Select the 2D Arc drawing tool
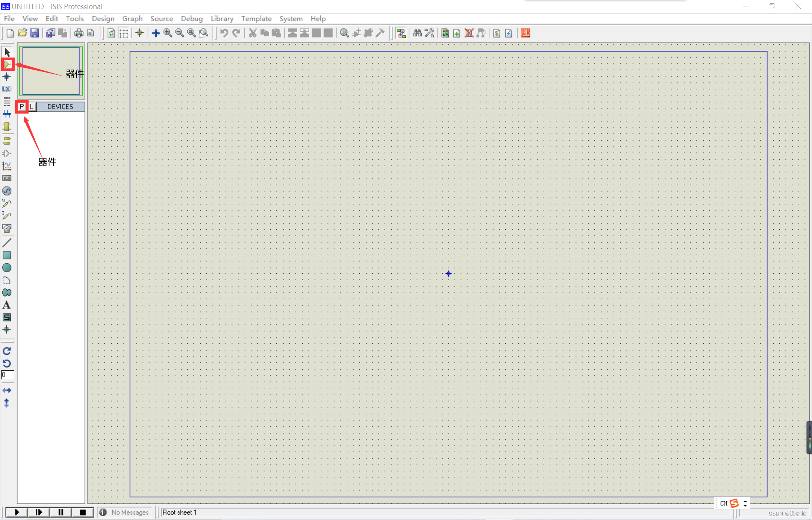812x520 pixels. tap(7, 280)
